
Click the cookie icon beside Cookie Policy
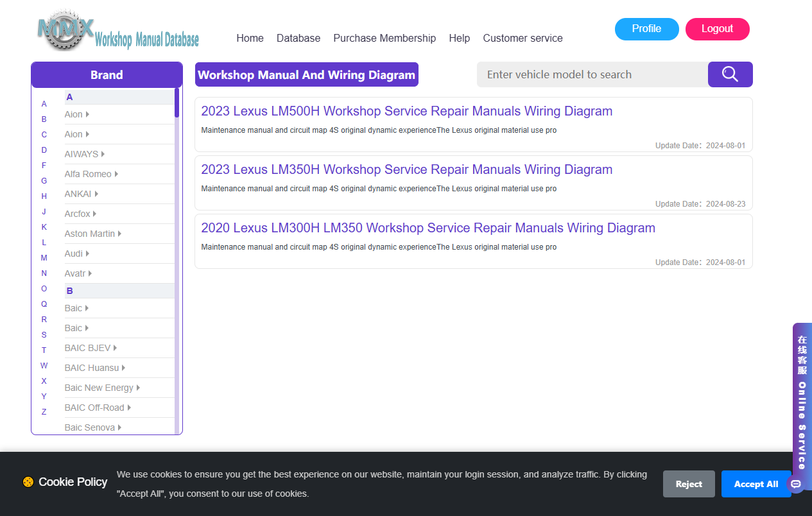(x=28, y=482)
